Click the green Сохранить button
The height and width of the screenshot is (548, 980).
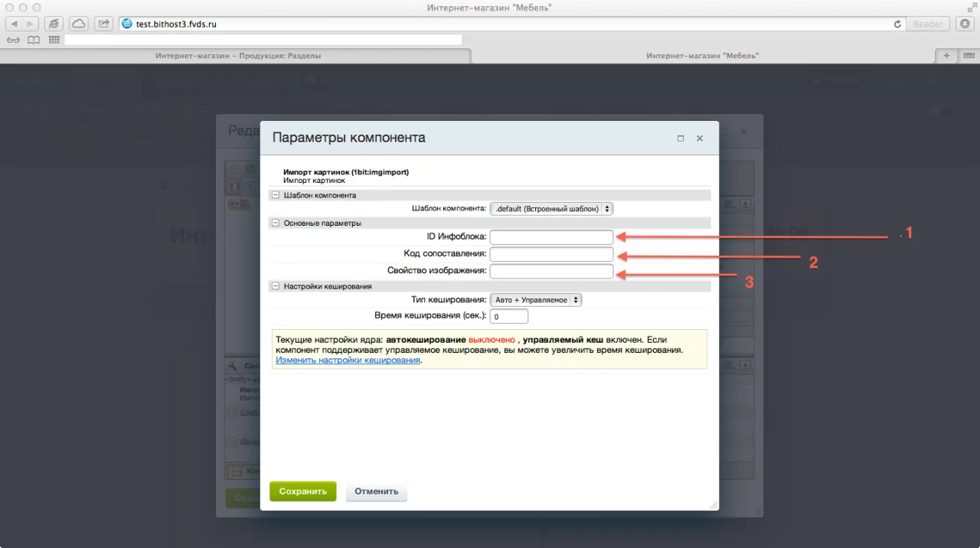302,491
